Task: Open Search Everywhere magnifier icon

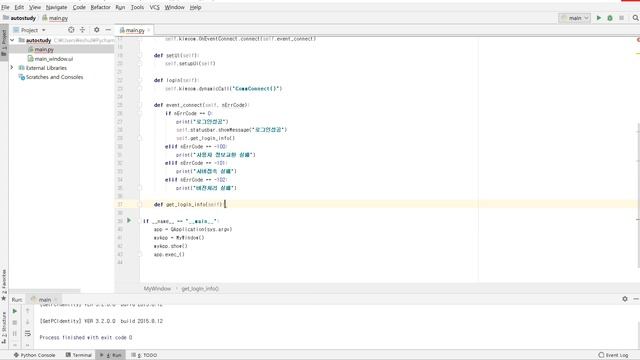Action: point(636,18)
